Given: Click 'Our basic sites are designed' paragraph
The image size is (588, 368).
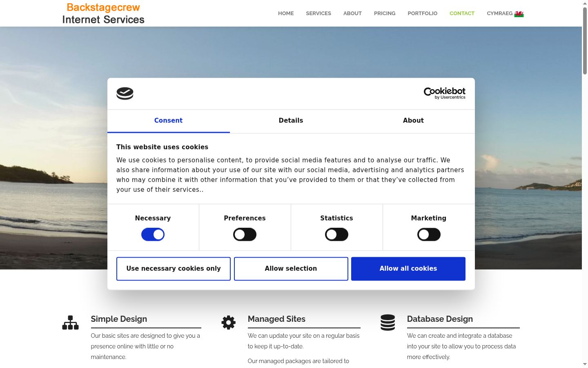Looking at the screenshot, I should click(x=146, y=346).
